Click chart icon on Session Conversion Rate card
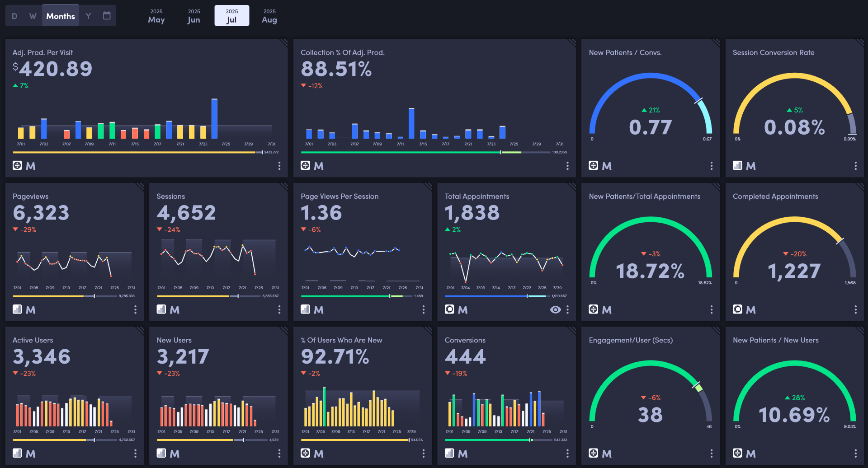 pyautogui.click(x=737, y=165)
